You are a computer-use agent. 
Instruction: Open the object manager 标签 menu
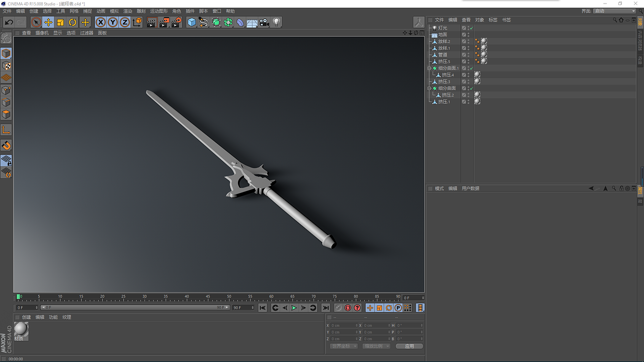point(493,20)
